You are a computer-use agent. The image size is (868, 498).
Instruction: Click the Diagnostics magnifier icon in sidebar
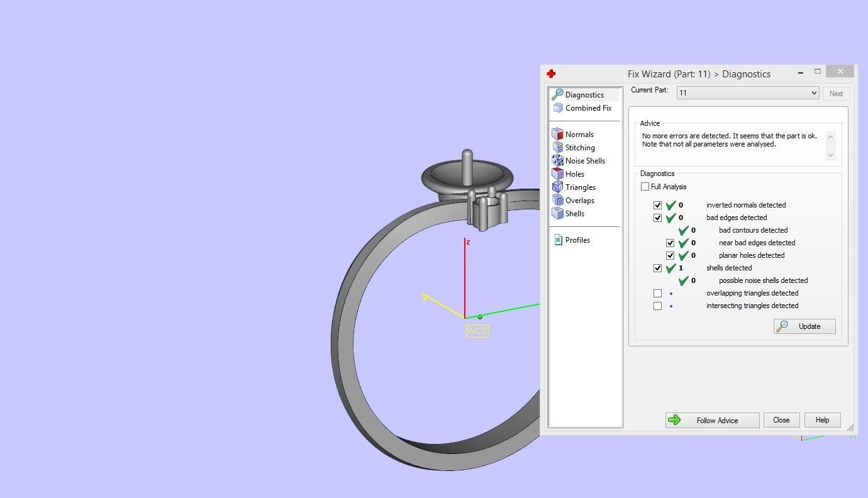pos(557,94)
